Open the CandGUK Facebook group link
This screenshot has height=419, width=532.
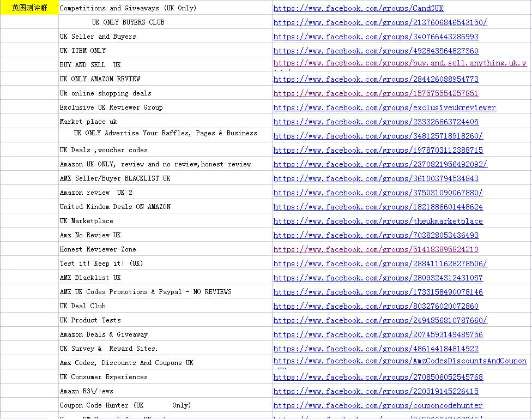(358, 8)
